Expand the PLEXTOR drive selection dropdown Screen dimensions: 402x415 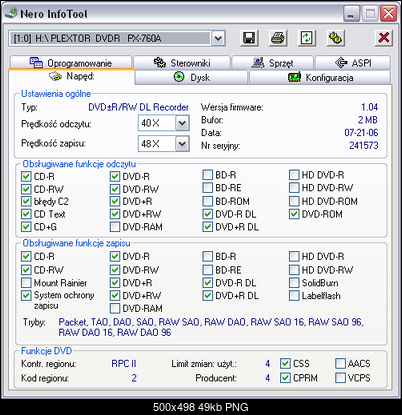point(218,38)
